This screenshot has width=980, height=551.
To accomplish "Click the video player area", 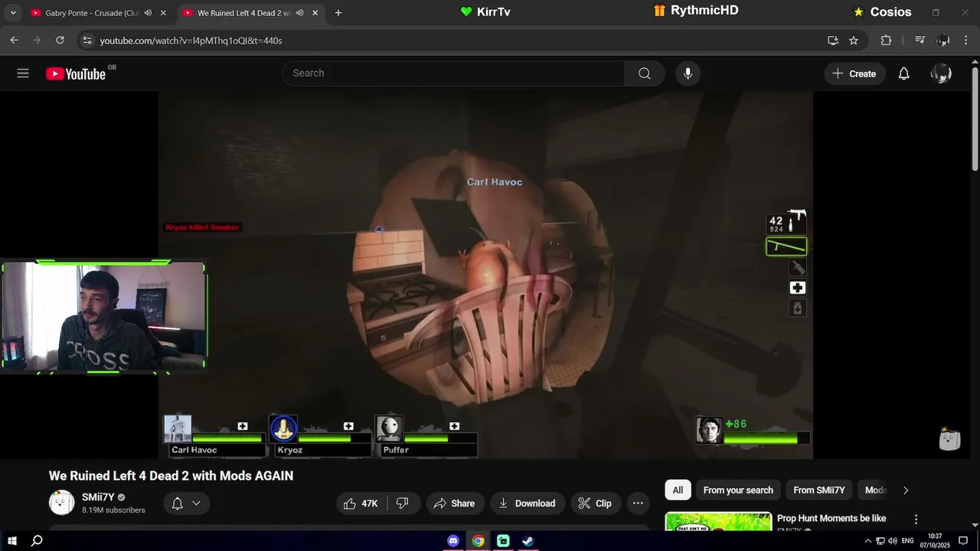I will tap(485, 274).
